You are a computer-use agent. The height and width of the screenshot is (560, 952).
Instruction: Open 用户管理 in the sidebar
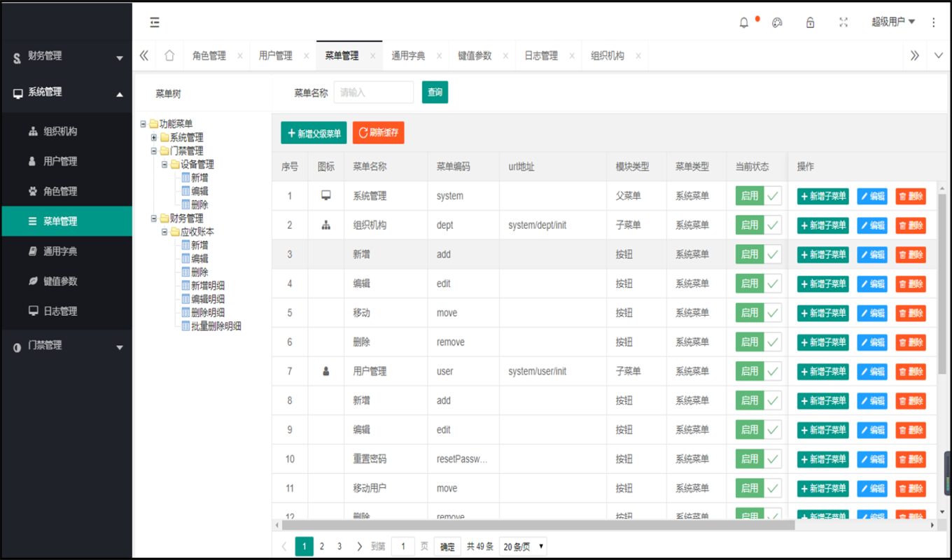point(66,161)
